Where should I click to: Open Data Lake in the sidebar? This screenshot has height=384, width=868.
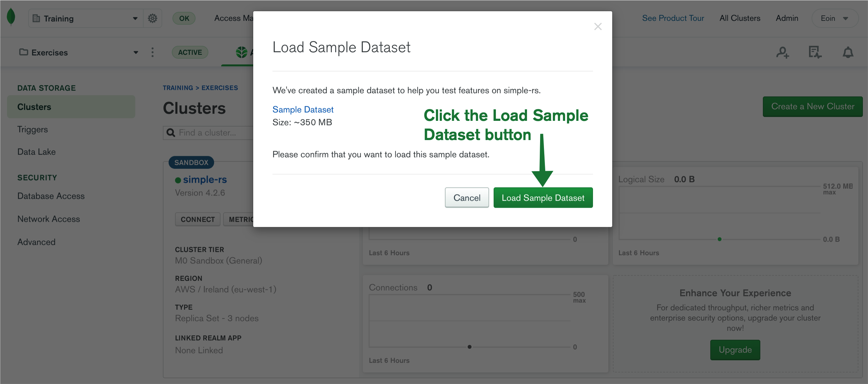tap(37, 152)
